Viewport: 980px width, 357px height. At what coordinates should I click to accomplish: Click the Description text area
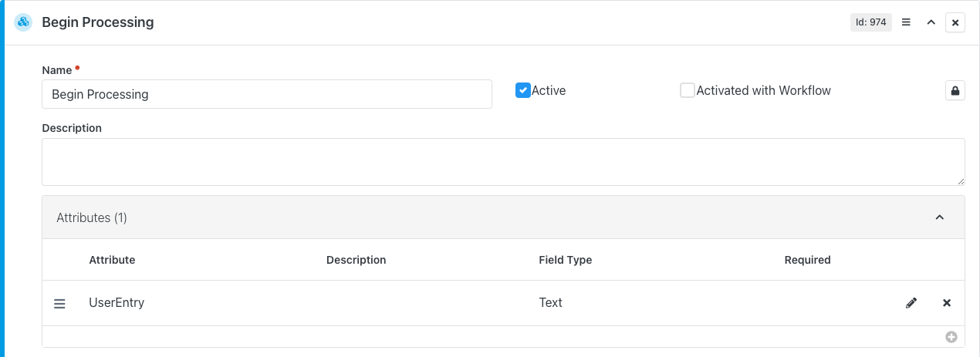(x=503, y=162)
